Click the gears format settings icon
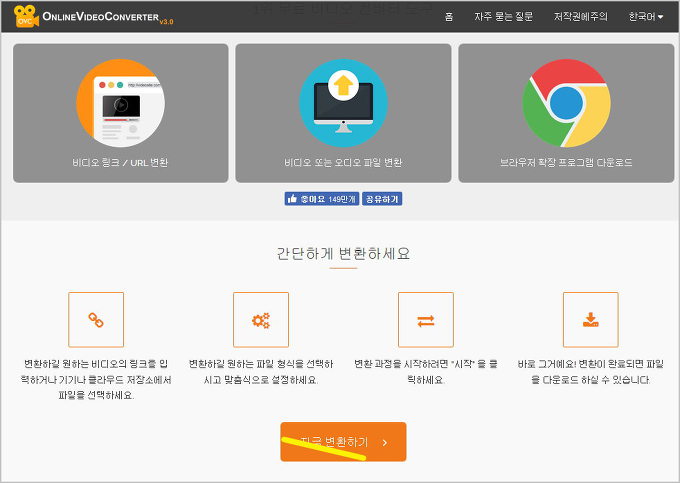 click(261, 320)
